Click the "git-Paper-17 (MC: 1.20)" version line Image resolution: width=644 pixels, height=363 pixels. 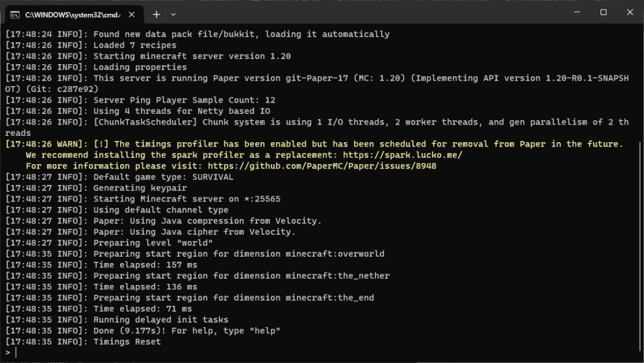pyautogui.click(x=317, y=84)
